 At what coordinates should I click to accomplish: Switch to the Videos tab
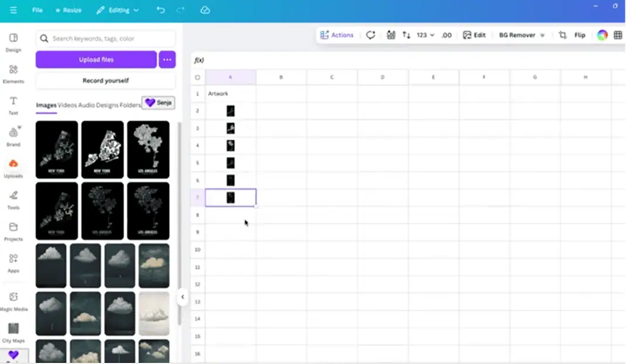(x=67, y=105)
